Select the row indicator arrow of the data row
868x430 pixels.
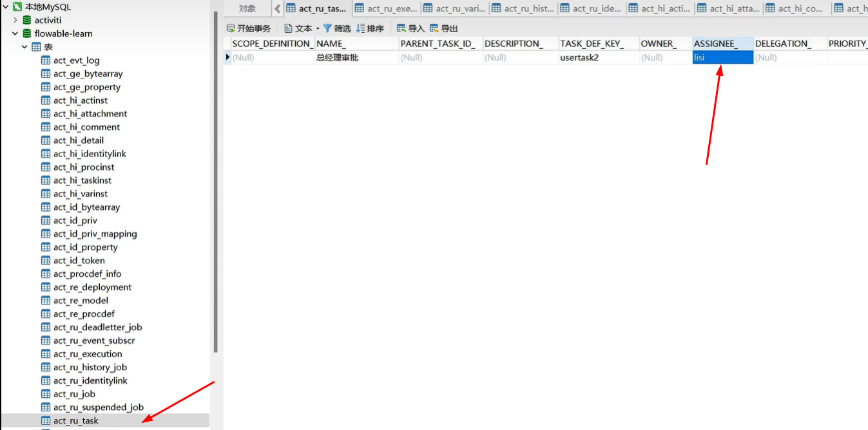pos(227,57)
